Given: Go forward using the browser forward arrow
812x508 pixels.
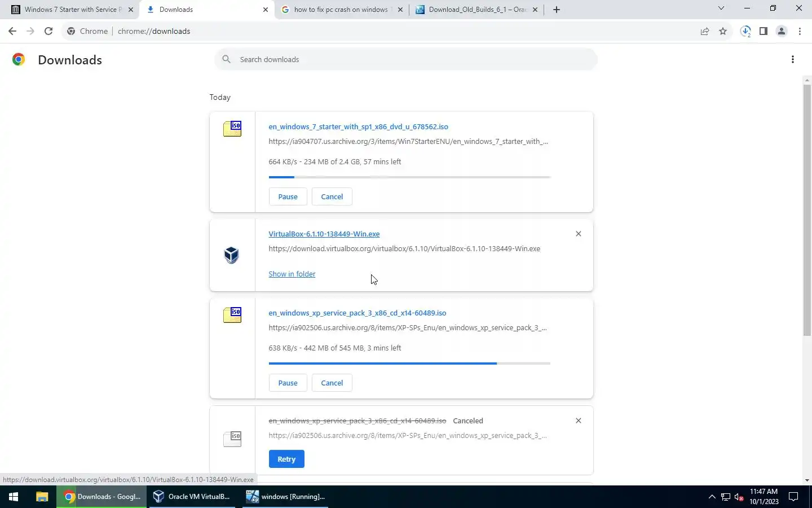Looking at the screenshot, I should pyautogui.click(x=30, y=31).
